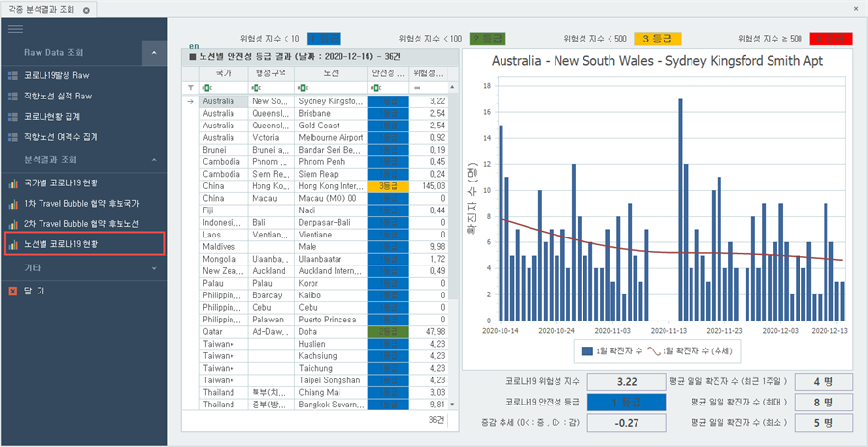Click the grid scrollbar up arrow

point(453,88)
